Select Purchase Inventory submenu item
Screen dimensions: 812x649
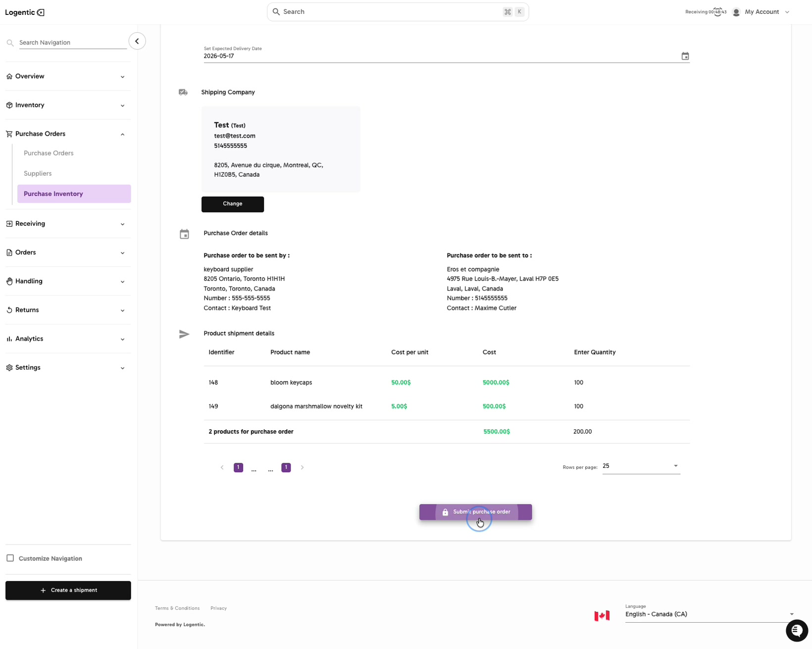[74, 194]
